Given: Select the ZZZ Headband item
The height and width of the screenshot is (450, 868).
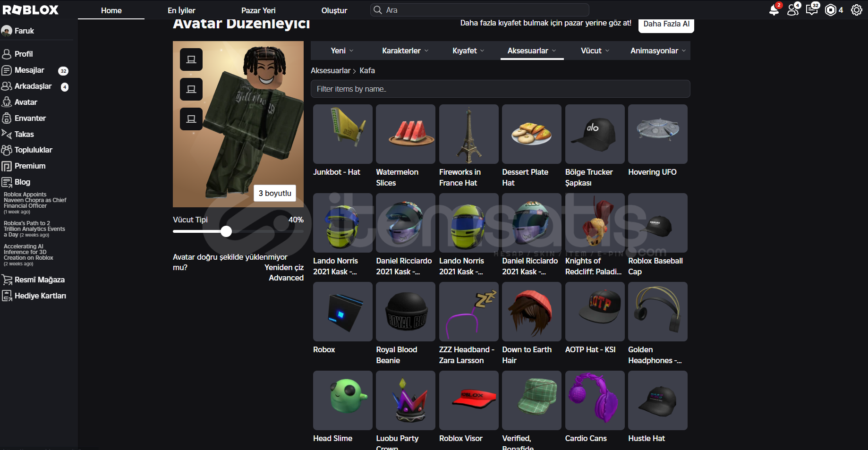Looking at the screenshot, I should pyautogui.click(x=469, y=312).
